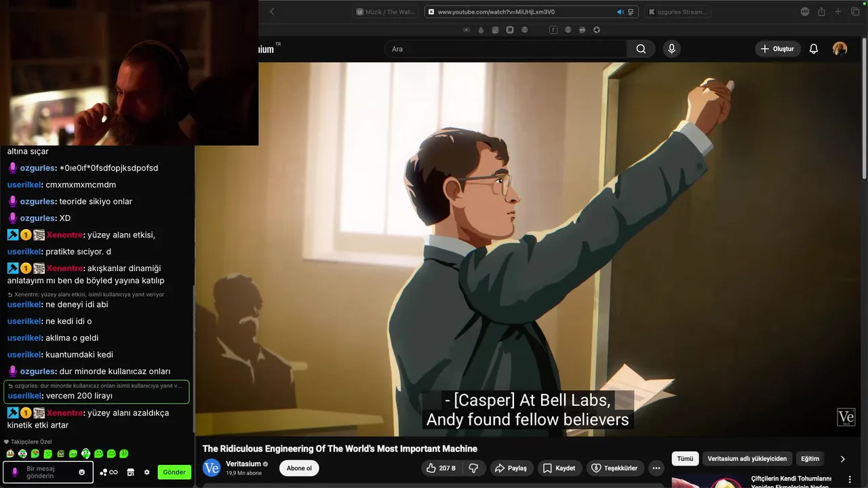Viewport: 868px width, 488px height.
Task: Focus the YouTube Ara search field
Action: (505, 49)
